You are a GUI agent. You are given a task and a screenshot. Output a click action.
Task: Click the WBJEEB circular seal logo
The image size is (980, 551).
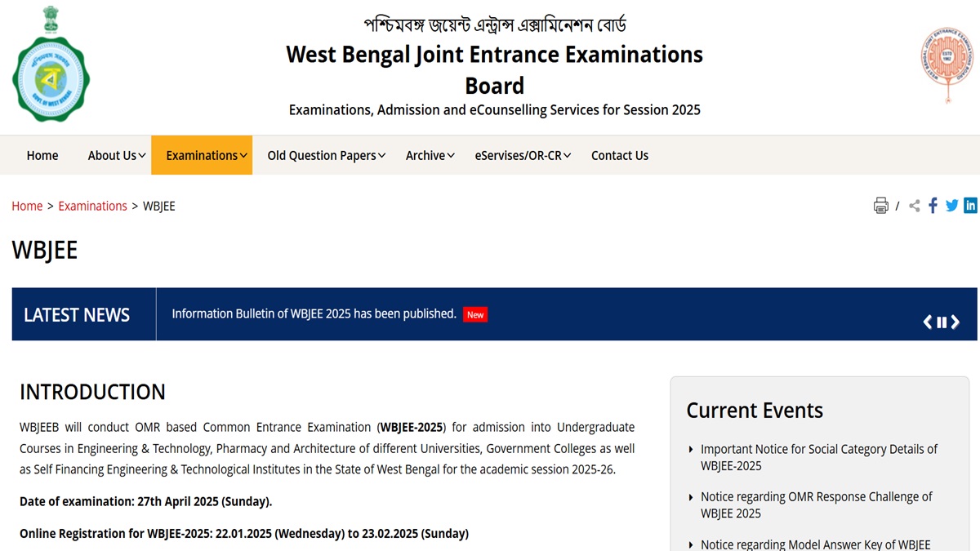click(947, 64)
